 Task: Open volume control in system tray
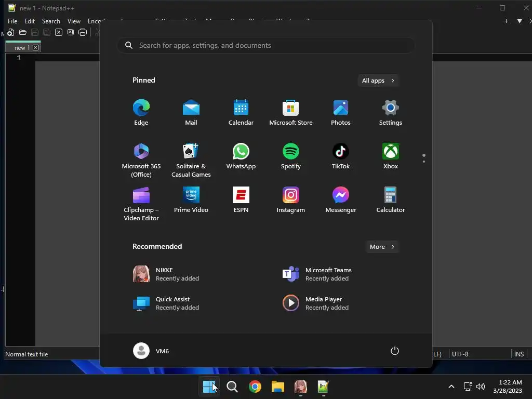click(481, 387)
